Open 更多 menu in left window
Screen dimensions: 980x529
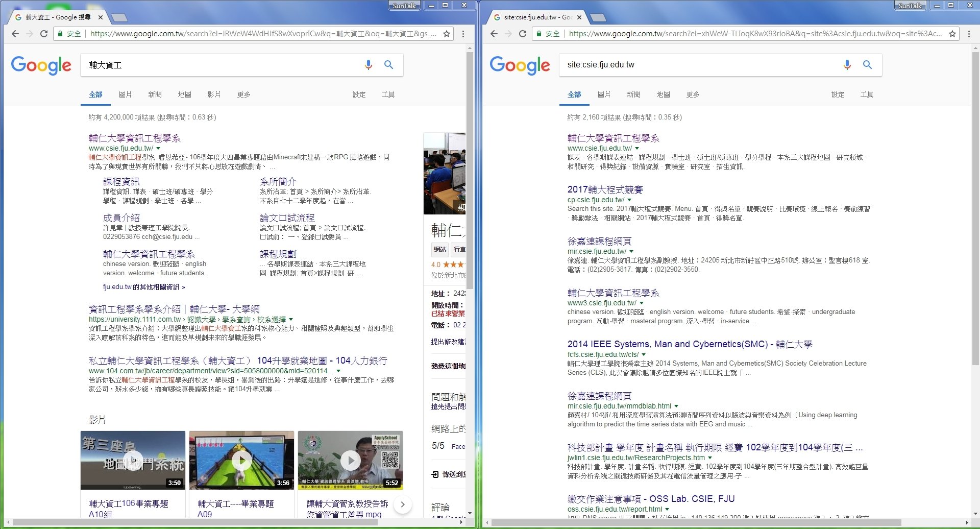pyautogui.click(x=243, y=94)
